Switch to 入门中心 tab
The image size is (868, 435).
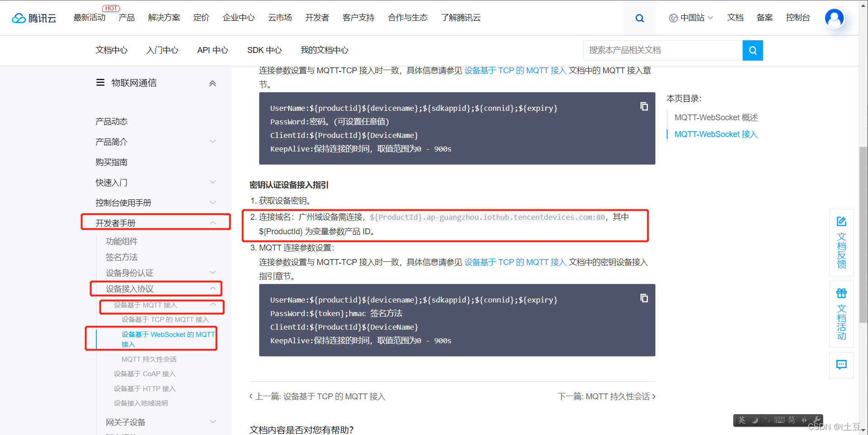162,50
